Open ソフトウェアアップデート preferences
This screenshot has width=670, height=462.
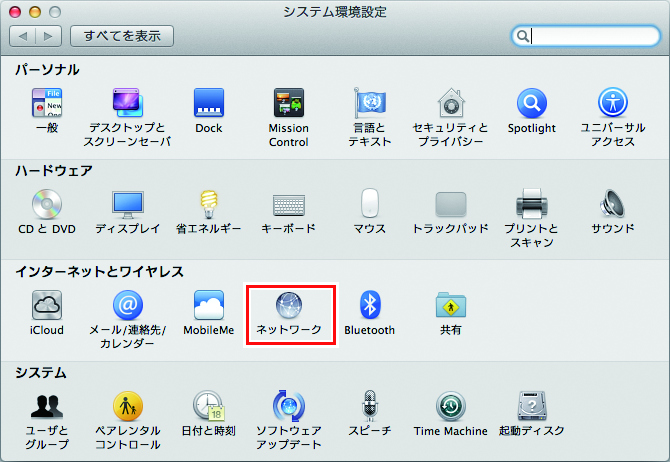289,406
